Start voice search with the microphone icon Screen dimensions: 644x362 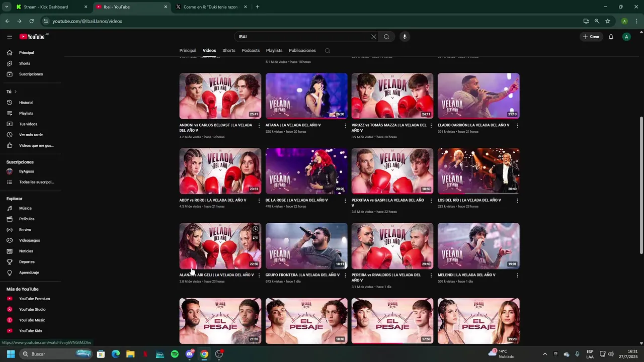click(405, 37)
